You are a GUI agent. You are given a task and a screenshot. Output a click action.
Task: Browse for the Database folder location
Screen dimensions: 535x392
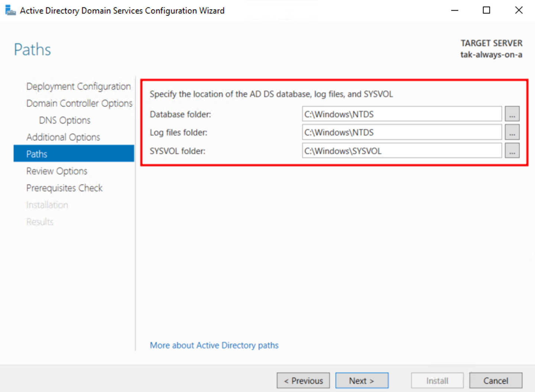coord(512,114)
